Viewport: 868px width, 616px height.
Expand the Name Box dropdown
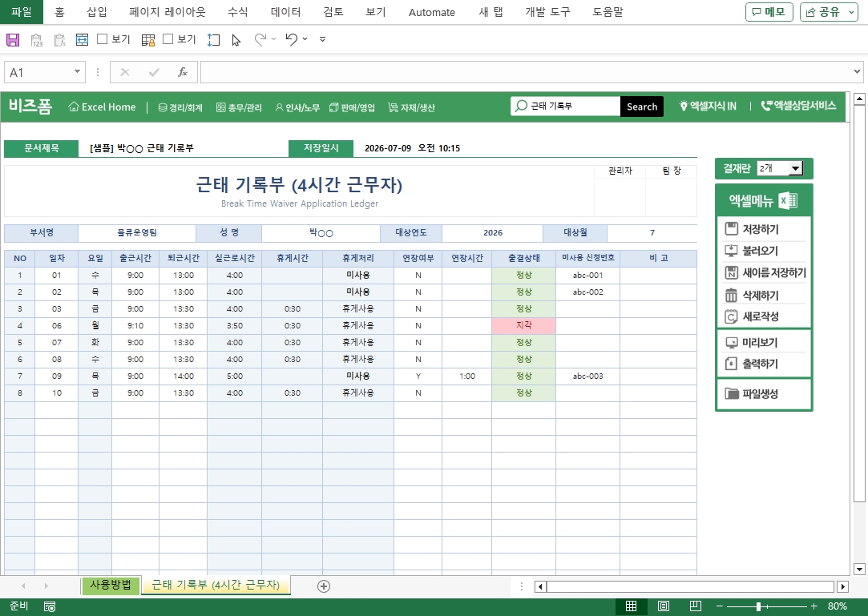tap(77, 71)
